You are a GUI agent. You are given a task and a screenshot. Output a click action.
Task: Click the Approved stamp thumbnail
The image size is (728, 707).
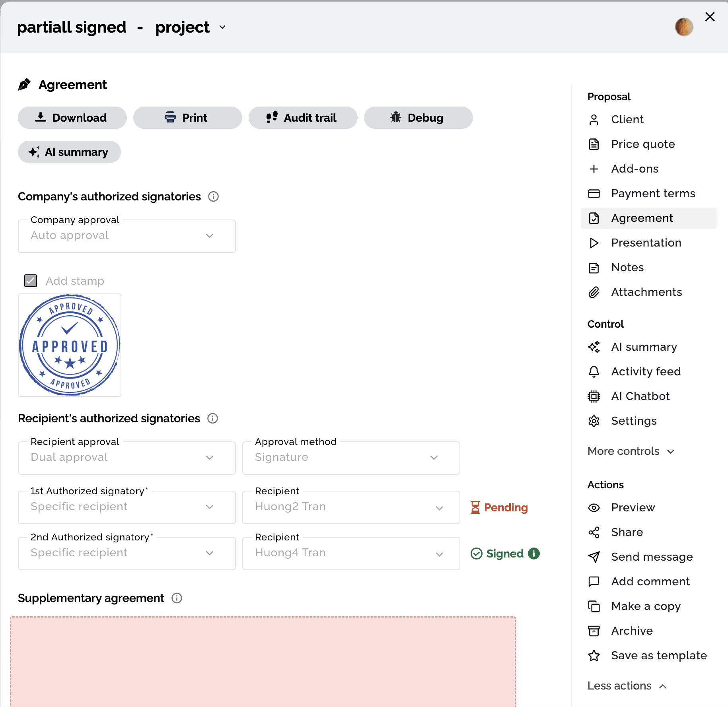[70, 345]
